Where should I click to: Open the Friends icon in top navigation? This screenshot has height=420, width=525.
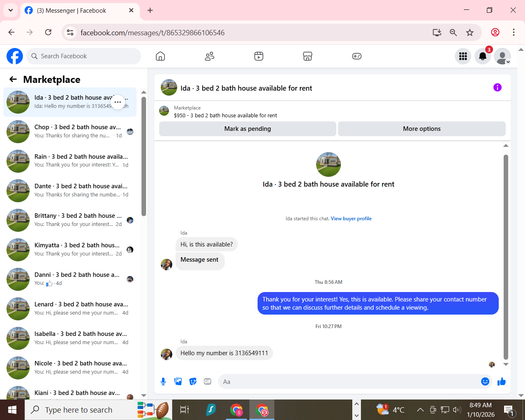tap(210, 56)
